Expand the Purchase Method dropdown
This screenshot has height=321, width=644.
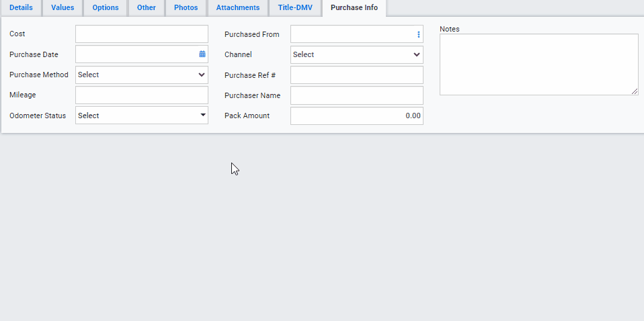[142, 75]
